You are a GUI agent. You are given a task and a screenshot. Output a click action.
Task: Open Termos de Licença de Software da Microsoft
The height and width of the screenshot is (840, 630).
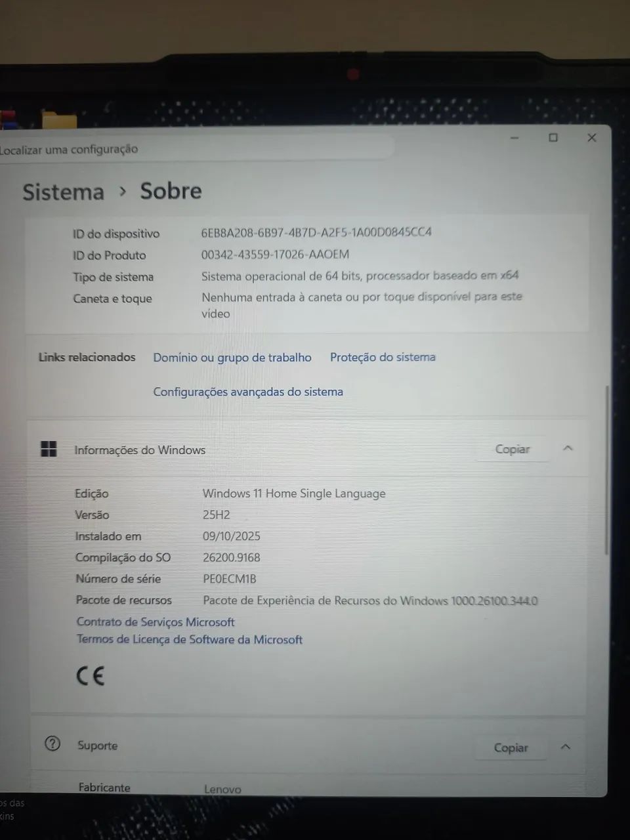click(190, 639)
